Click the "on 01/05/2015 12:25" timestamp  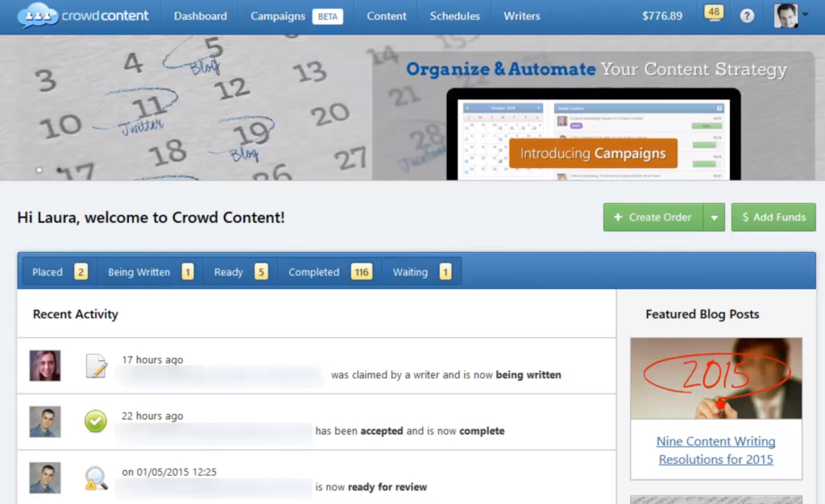[169, 472]
